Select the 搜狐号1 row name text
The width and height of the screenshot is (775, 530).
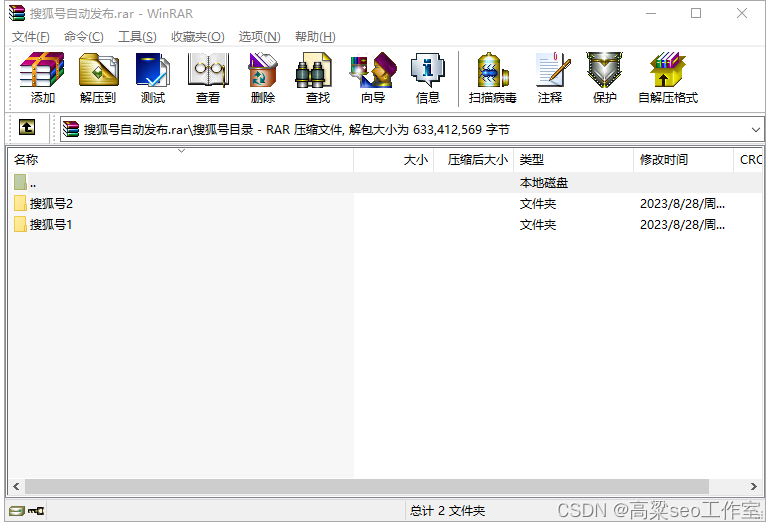[x=51, y=225]
